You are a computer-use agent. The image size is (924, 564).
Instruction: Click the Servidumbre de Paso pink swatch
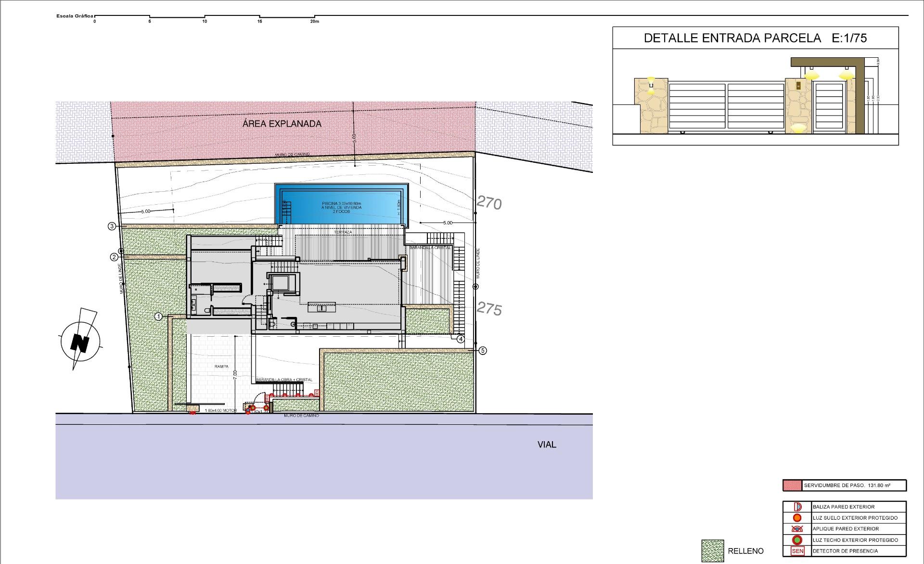tap(792, 485)
